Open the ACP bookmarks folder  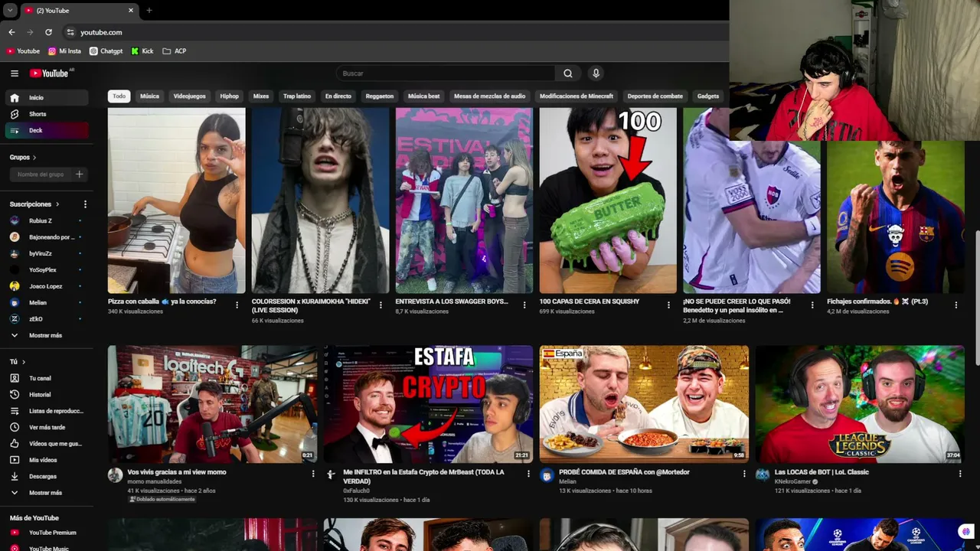175,51
